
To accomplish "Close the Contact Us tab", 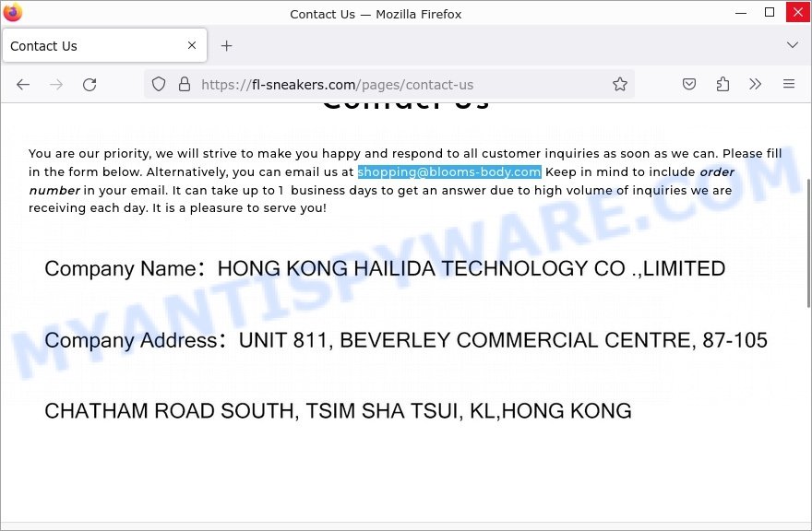I will [x=192, y=45].
